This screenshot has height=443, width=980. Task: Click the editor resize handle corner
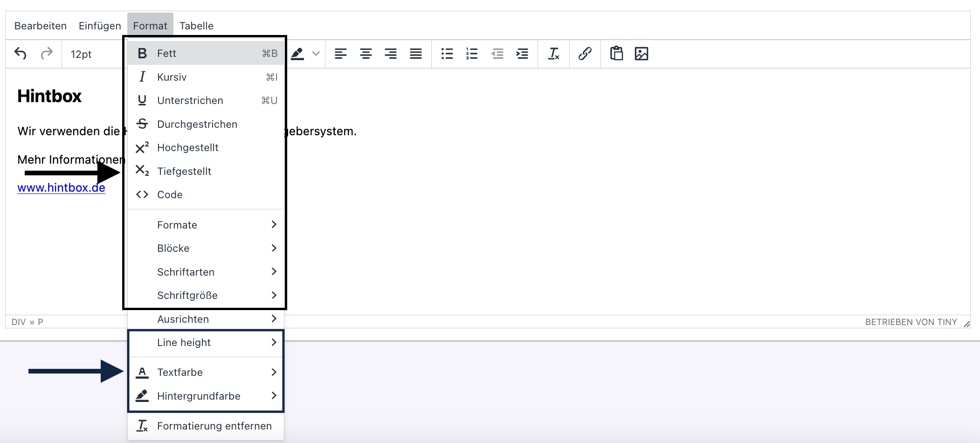pos(966,324)
